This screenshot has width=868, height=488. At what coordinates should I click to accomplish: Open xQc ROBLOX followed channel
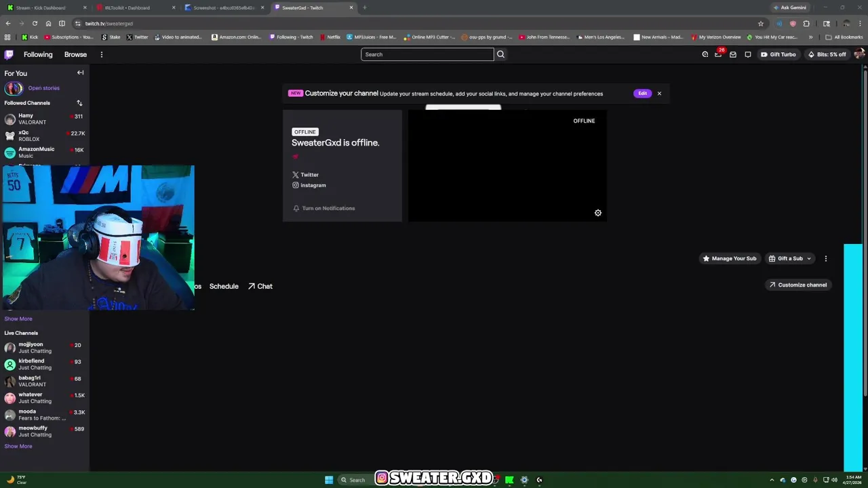point(44,136)
